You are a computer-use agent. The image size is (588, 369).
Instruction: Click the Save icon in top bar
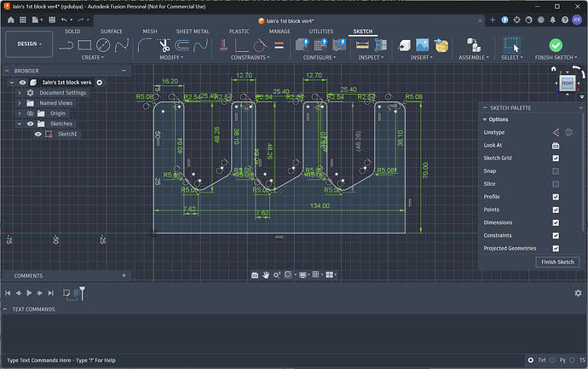click(x=52, y=20)
